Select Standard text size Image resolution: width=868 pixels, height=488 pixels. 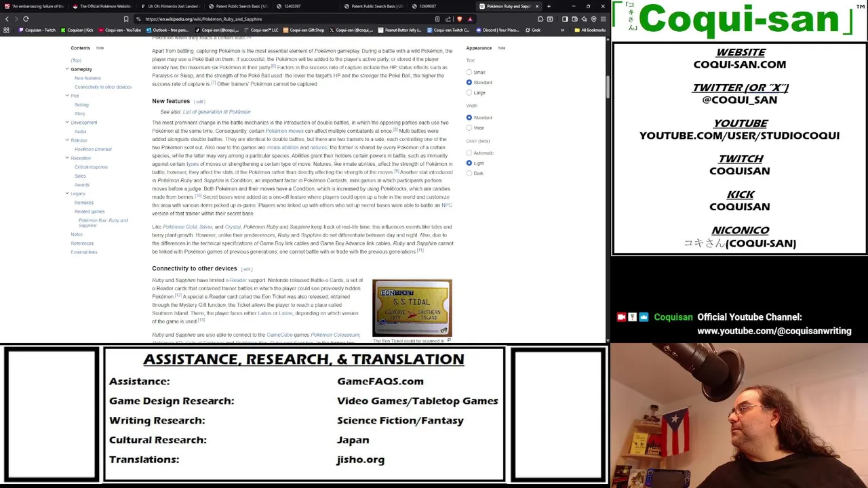click(469, 82)
